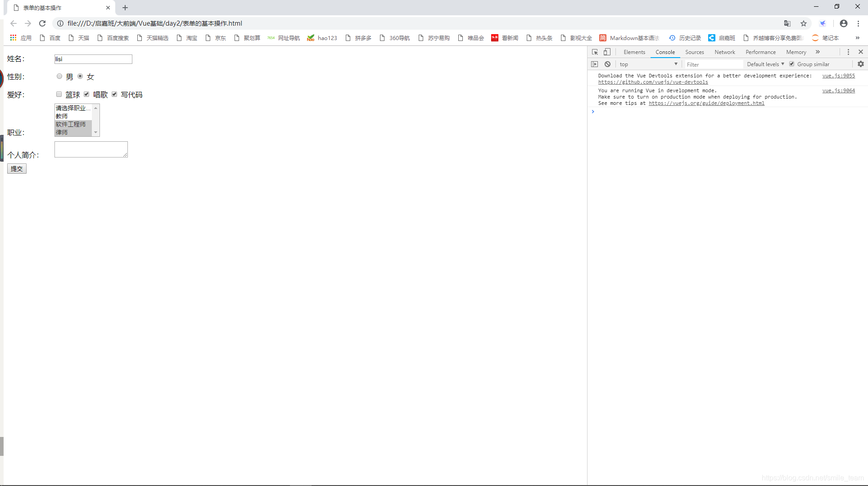The height and width of the screenshot is (486, 868).
Task: Open the 百度 bookmark
Action: (x=50, y=38)
